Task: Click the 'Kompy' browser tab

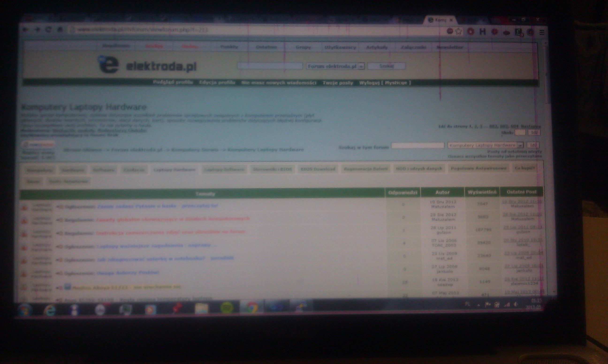Action: [441, 20]
